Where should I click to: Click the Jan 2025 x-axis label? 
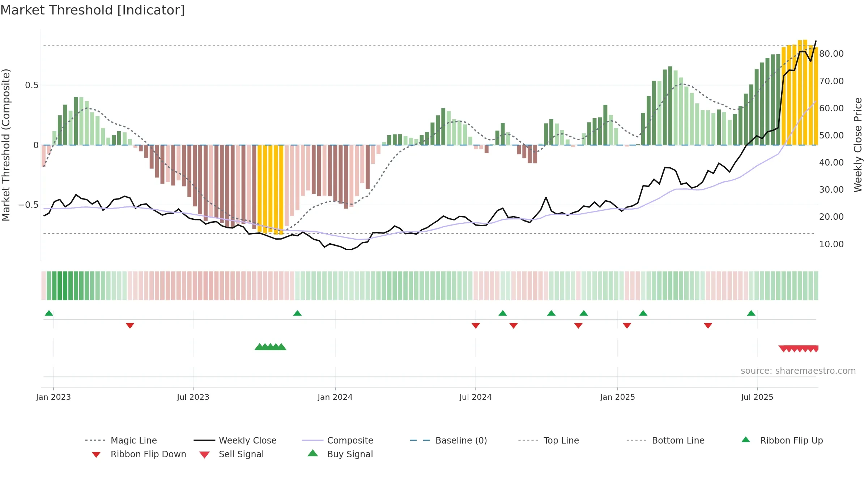click(617, 397)
